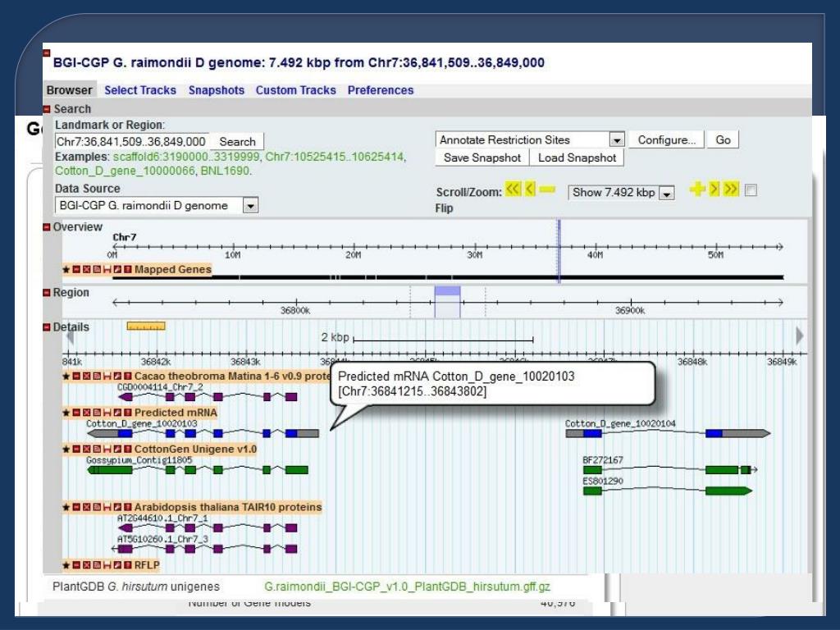This screenshot has height=630, width=840.
Task: Enable the Flip checkbox
Action: point(751,190)
